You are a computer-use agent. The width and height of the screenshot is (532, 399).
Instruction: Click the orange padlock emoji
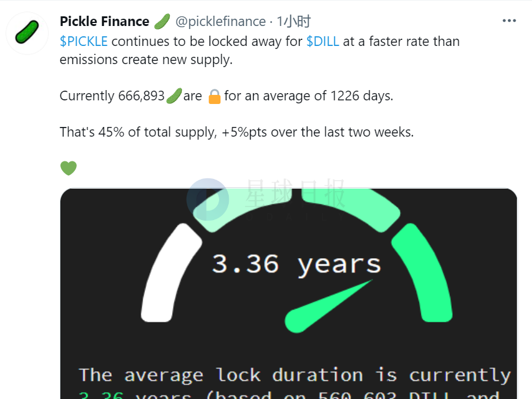point(214,96)
